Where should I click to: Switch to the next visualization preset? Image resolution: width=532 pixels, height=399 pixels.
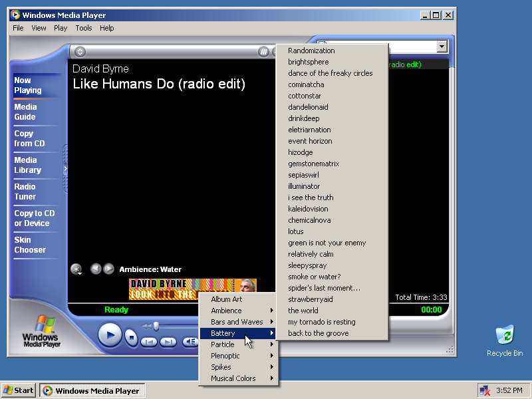pos(108,269)
